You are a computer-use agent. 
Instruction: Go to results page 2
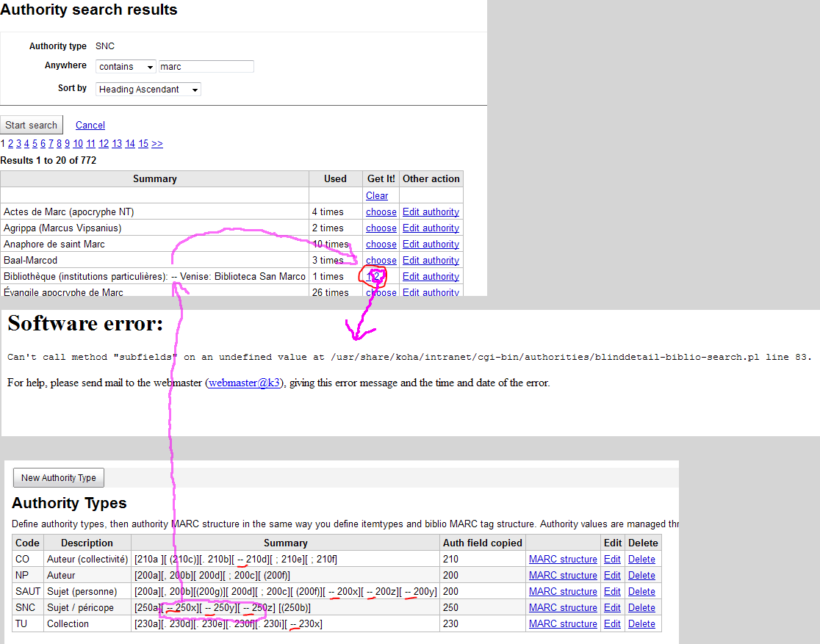(x=10, y=144)
